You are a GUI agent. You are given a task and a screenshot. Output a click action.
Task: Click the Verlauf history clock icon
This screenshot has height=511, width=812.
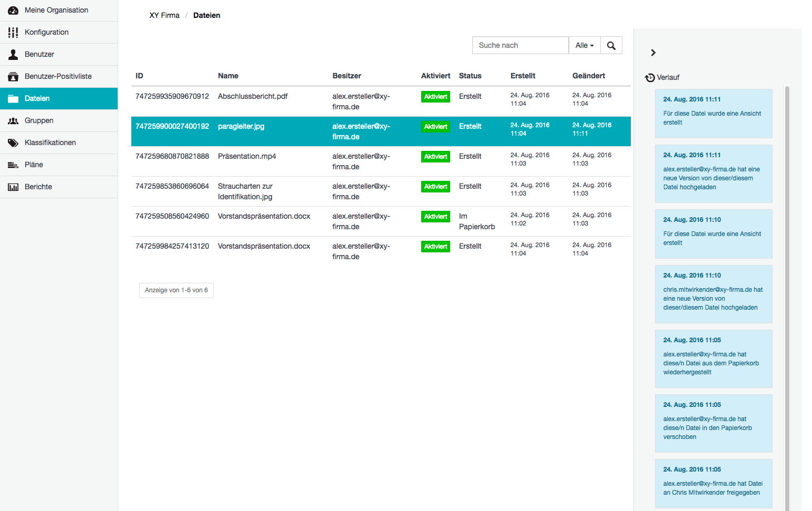tap(650, 78)
